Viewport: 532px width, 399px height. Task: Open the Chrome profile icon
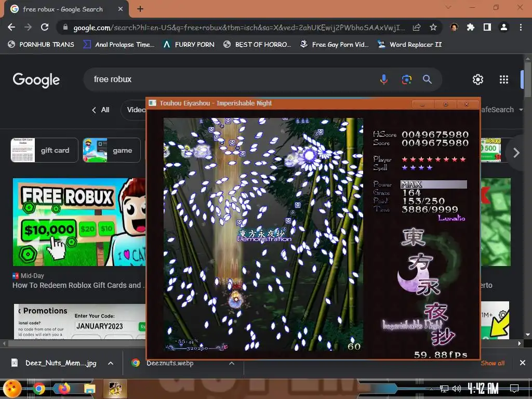504,27
